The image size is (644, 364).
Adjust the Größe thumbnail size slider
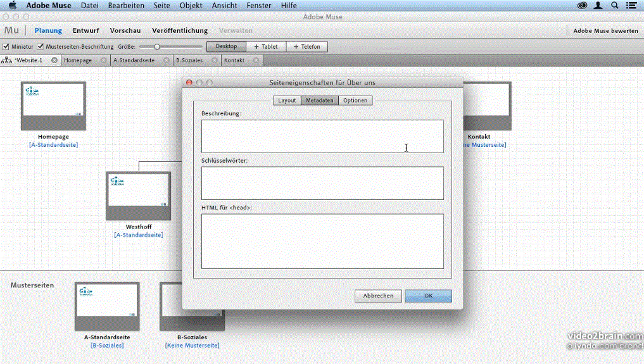[x=157, y=47]
